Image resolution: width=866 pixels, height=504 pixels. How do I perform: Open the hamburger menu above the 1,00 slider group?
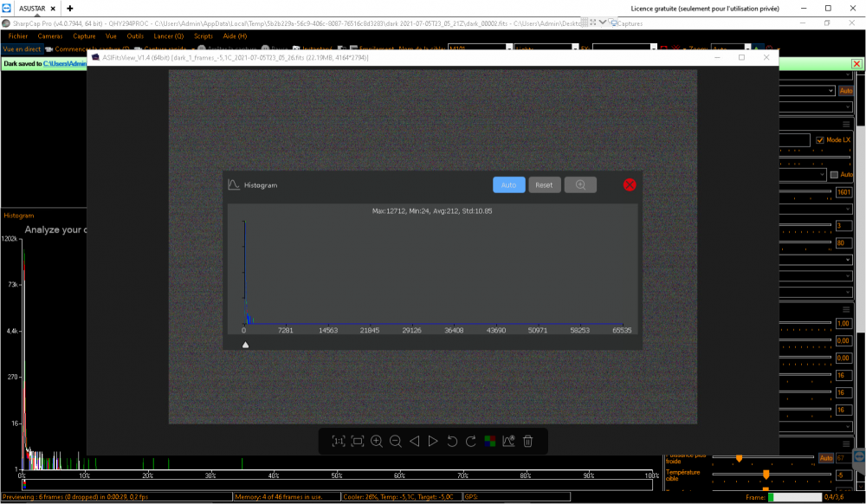pyautogui.click(x=846, y=310)
